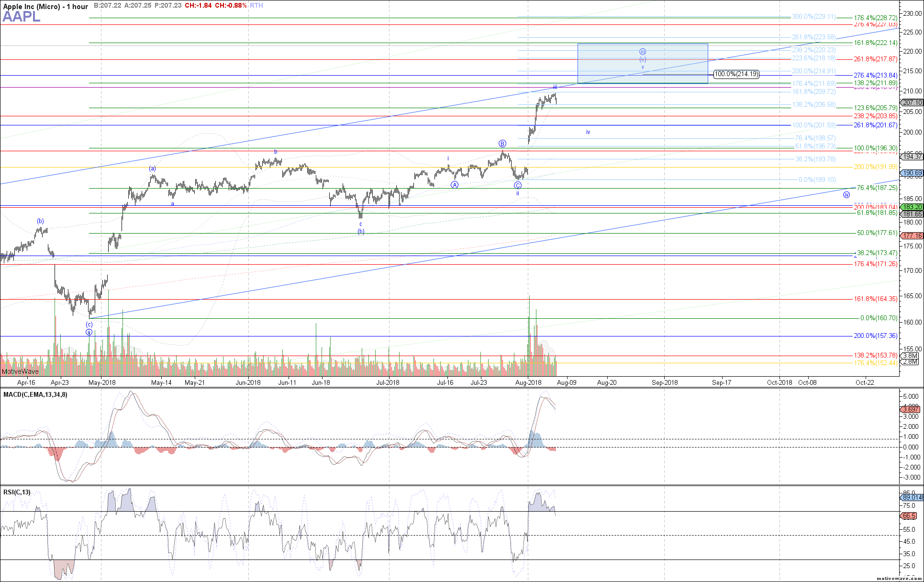
Task: Click the green 183.20 price axis tag
Action: pyautogui.click(x=912, y=207)
